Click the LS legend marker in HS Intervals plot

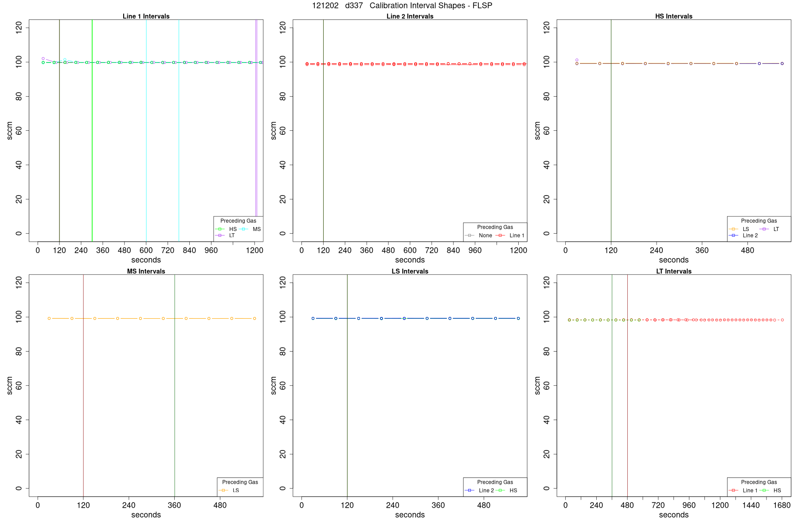734,229
